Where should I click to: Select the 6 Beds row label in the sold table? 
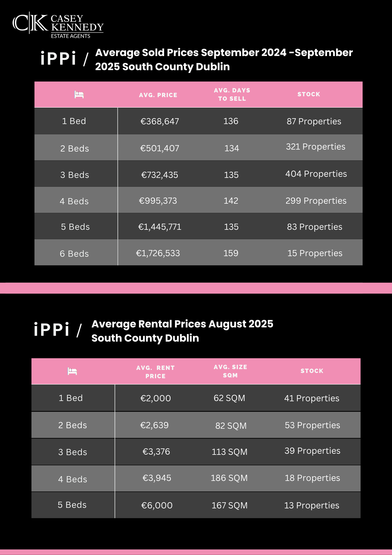(x=74, y=254)
